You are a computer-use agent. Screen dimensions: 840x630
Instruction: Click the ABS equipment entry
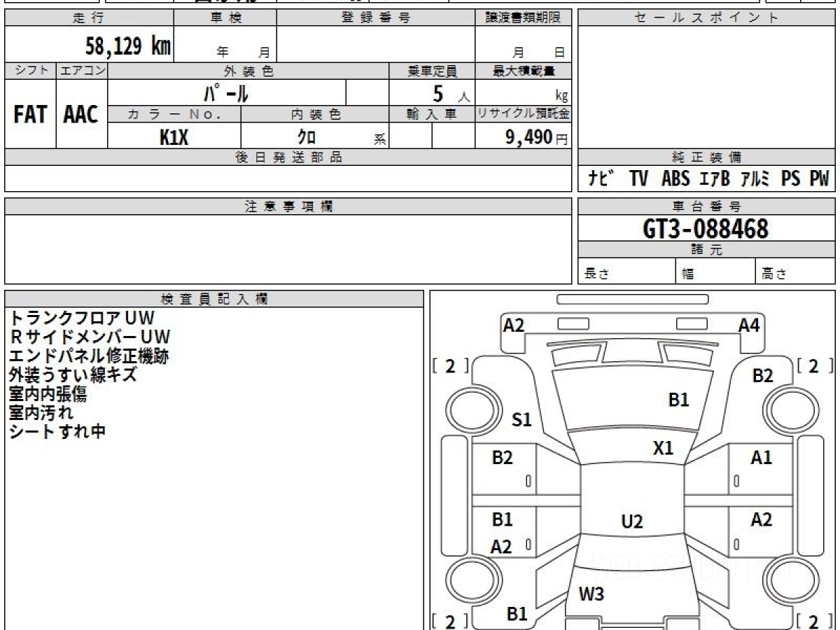tap(675, 179)
